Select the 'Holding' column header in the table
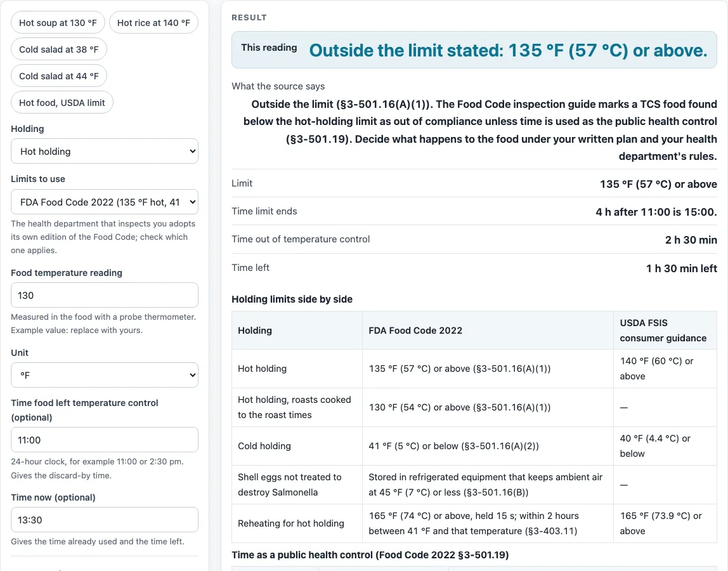This screenshot has height=571, width=728. [297, 331]
